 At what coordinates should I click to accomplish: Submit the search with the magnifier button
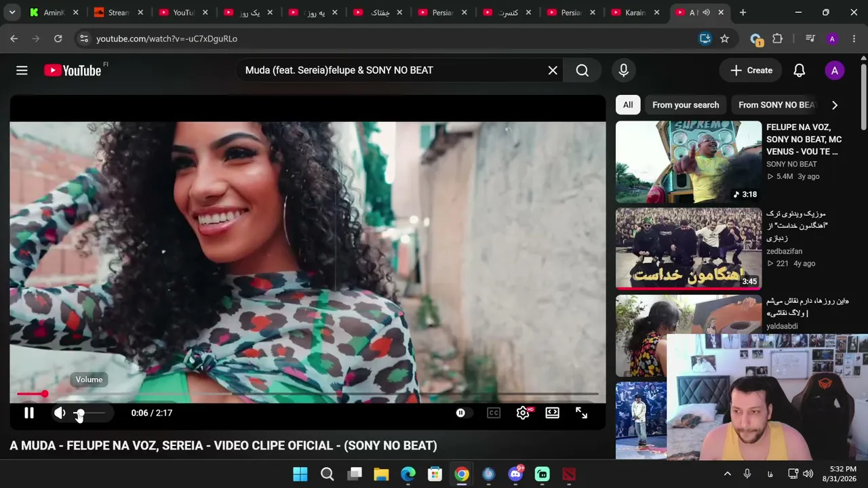click(583, 70)
